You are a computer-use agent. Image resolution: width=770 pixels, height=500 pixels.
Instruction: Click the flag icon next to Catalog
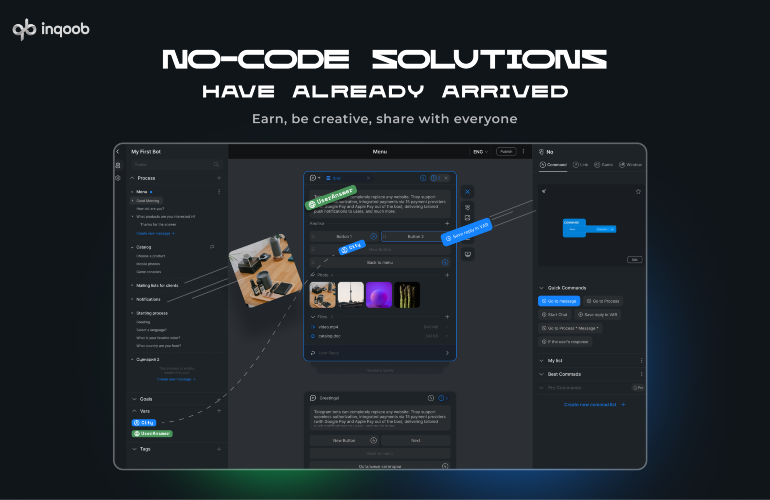point(212,247)
